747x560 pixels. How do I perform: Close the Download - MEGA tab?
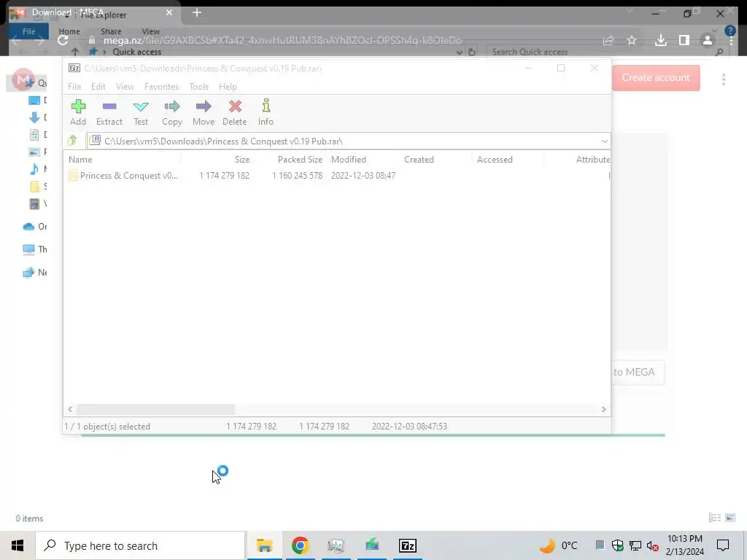pos(169,12)
